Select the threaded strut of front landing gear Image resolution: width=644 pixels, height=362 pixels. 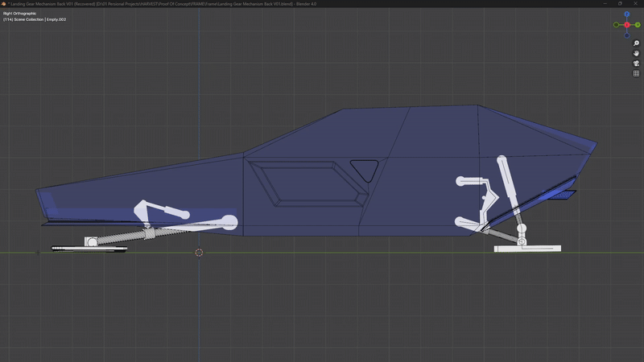pos(123,237)
